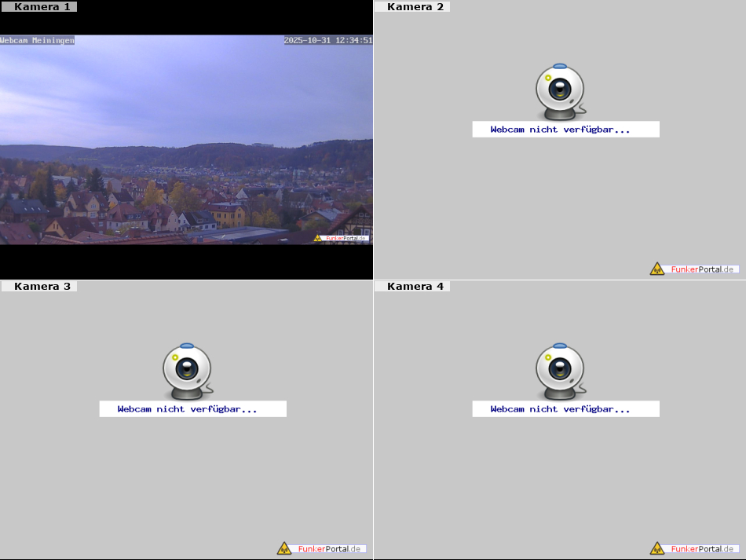Screen dimensions: 746x560
Task: Click the small triangle watermark in Kamera 1
Action: pos(318,238)
